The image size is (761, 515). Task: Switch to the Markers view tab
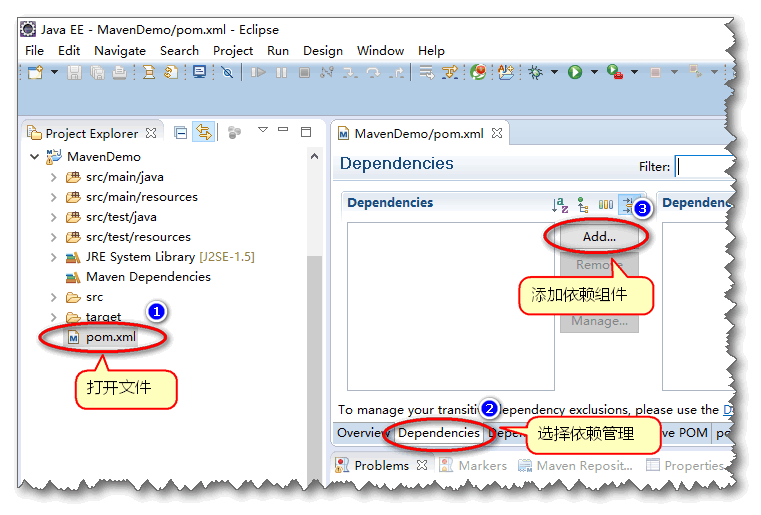click(x=474, y=465)
